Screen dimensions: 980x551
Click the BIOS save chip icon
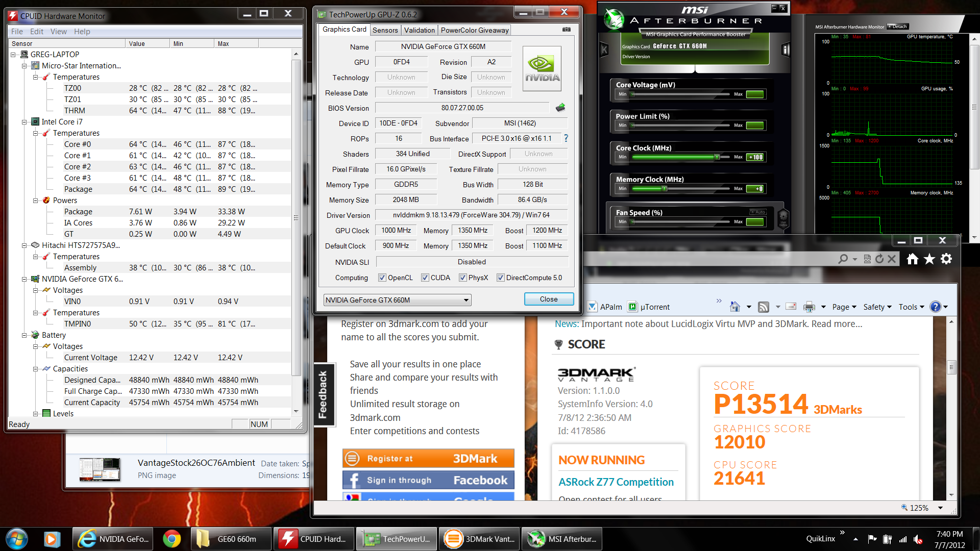point(560,108)
